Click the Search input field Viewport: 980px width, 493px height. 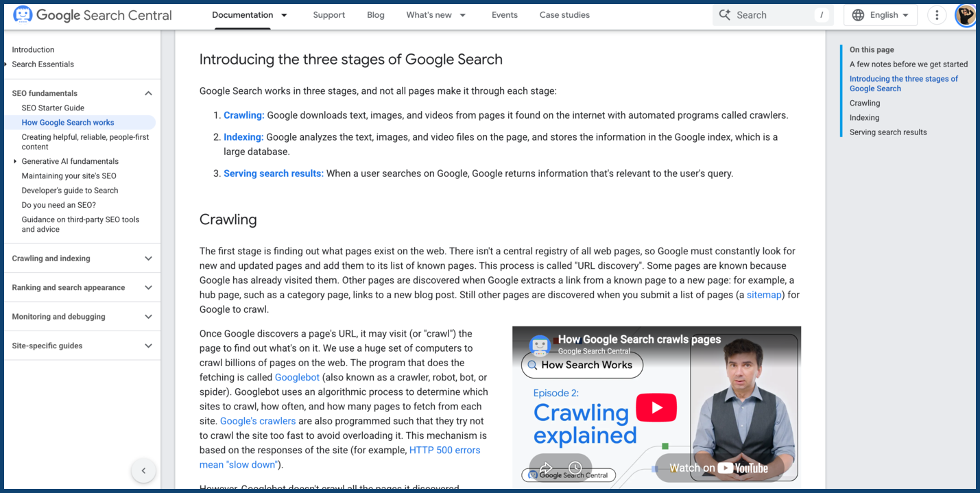[773, 15]
